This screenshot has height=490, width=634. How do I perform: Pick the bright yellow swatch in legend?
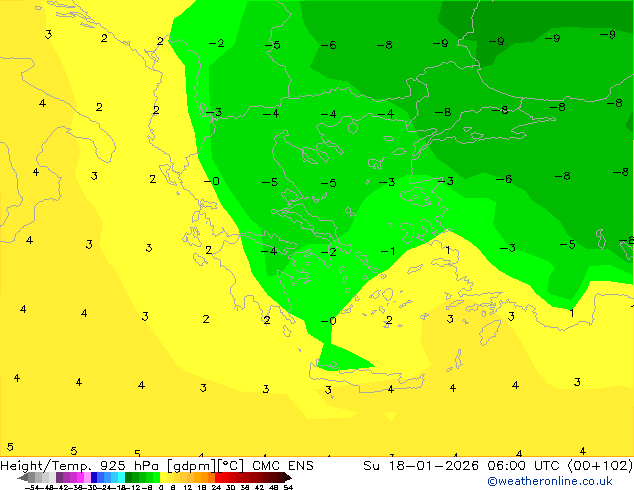click(163, 477)
